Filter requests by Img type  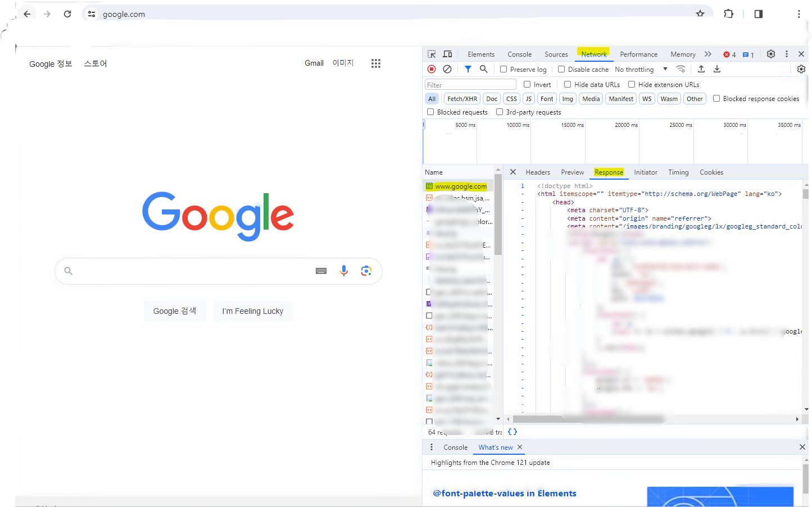tap(568, 99)
